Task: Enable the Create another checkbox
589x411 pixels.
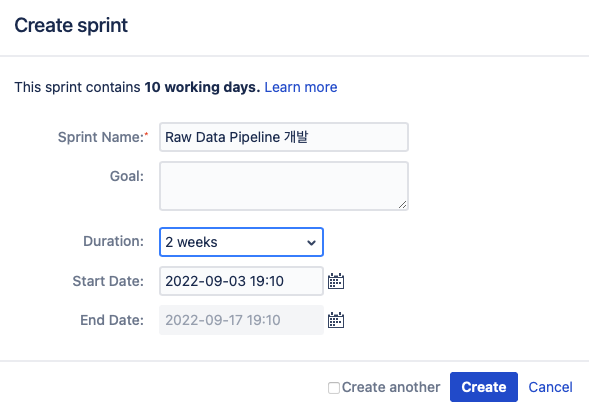Action: [x=334, y=388]
